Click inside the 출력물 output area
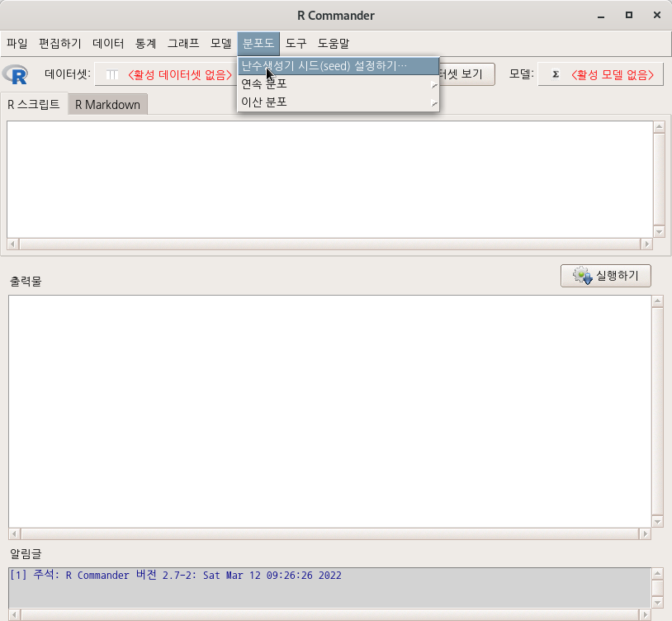This screenshot has width=672, height=621. tap(329, 411)
